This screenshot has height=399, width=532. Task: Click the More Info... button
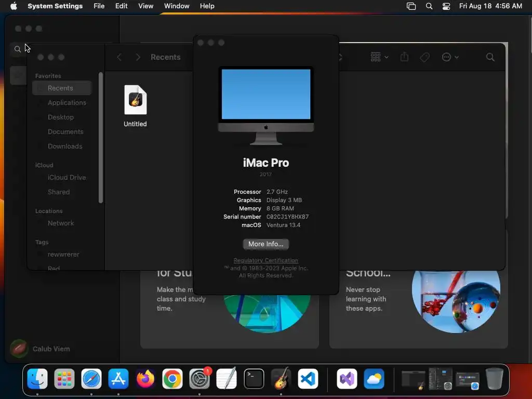point(265,244)
